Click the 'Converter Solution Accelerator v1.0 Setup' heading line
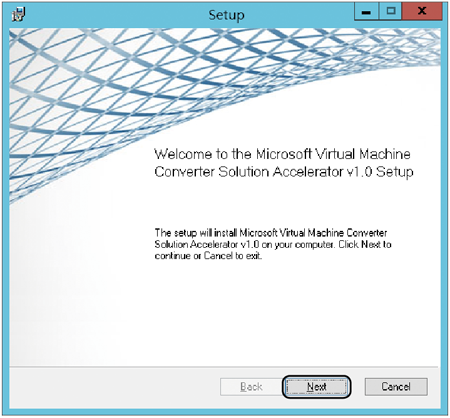The height and width of the screenshot is (418, 450). tap(284, 172)
